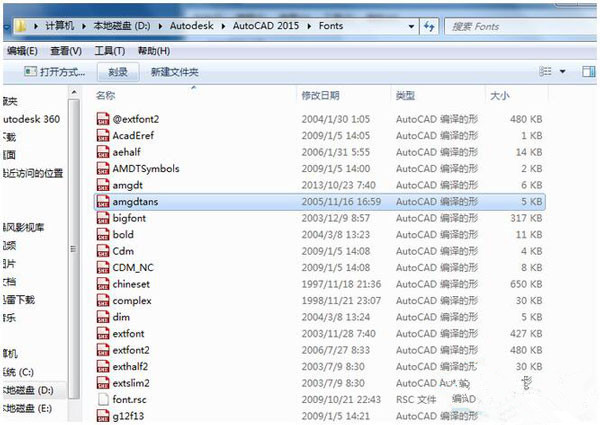Click the bold font file icon
Viewport: 600px width, 425px height.
103,234
